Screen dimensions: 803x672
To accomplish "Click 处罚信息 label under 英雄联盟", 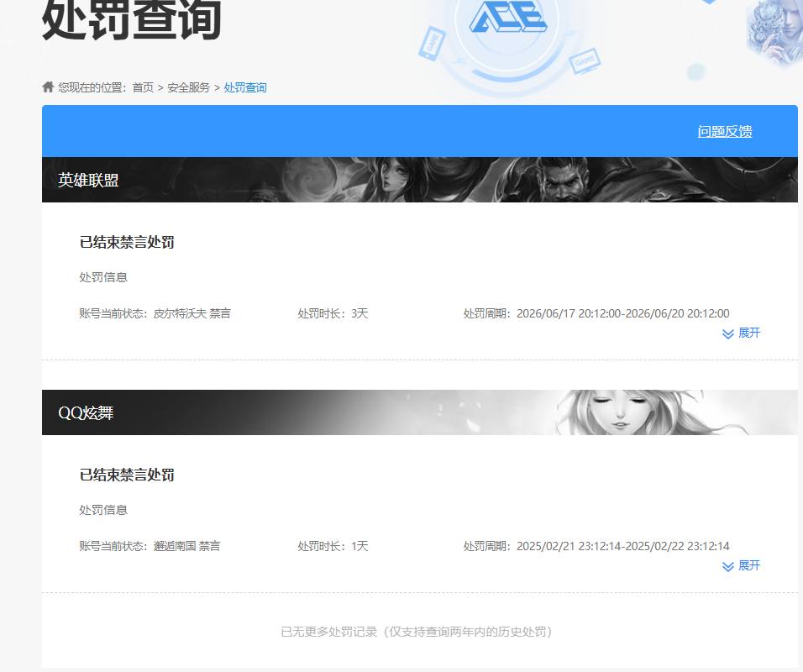I will (103, 277).
